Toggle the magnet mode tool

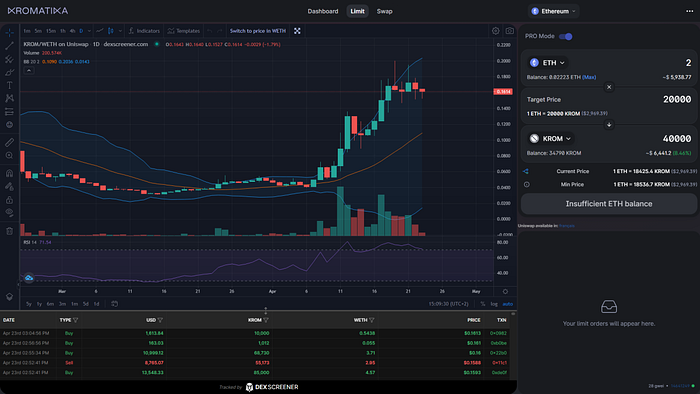[9, 173]
